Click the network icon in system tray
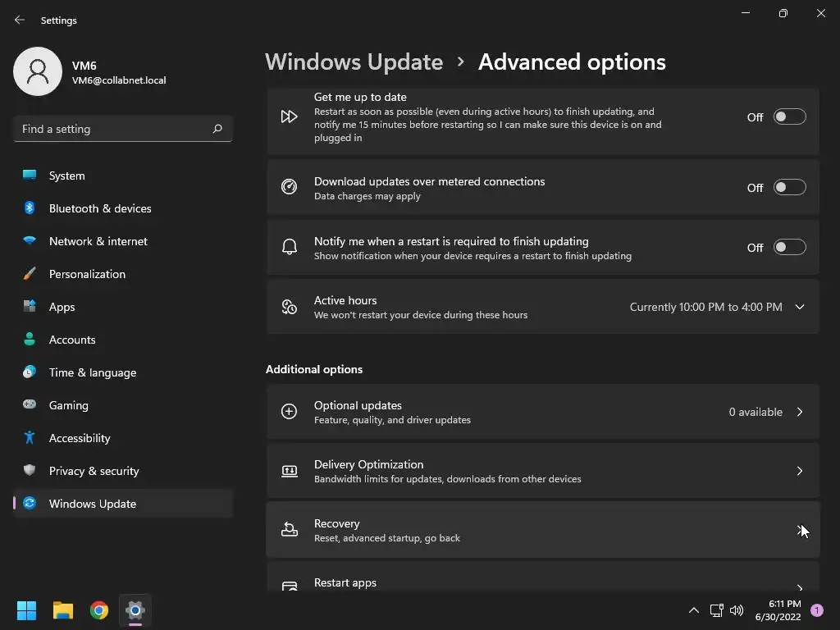 tap(716, 610)
